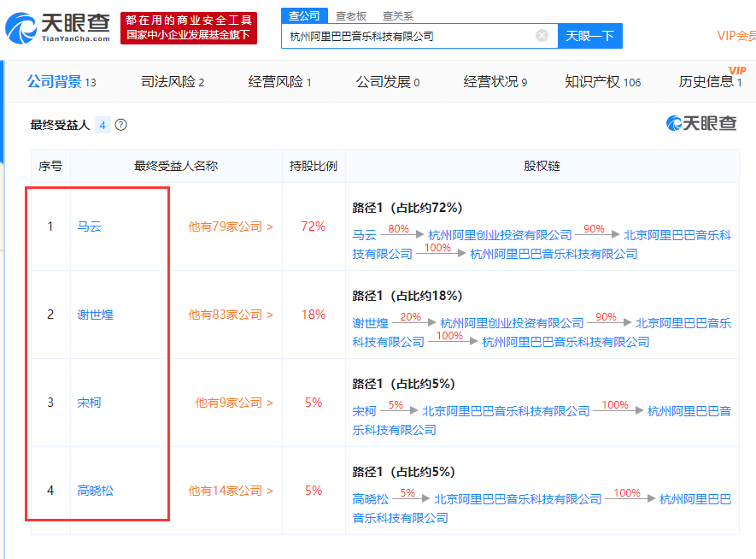Click the 路径1（占比约18%） heading
Image resolution: width=756 pixels, height=559 pixels.
[407, 296]
